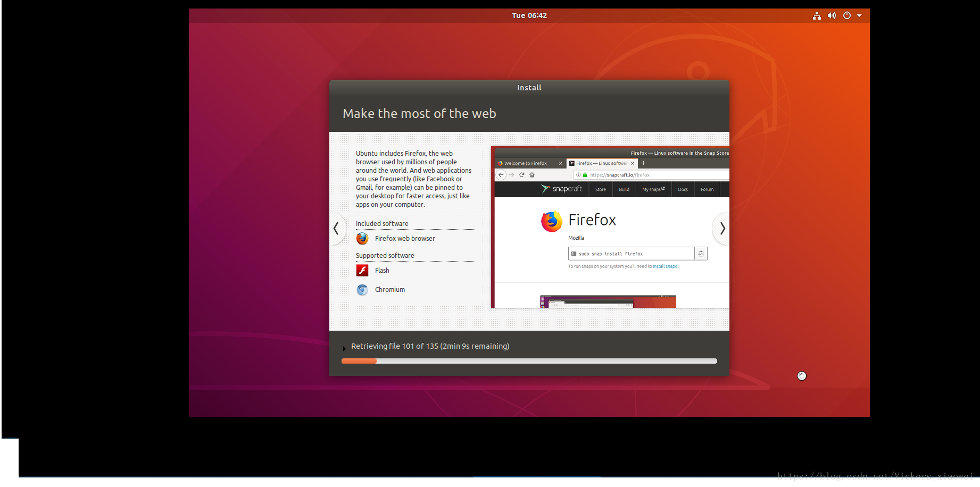The width and height of the screenshot is (980, 487).
Task: Open a new tab with plus icon
Action: [643, 163]
